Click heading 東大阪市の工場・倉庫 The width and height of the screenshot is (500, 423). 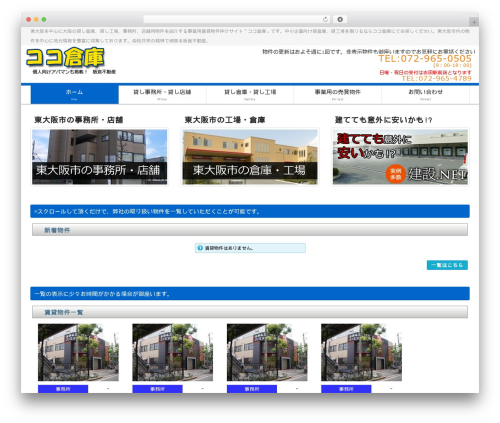pos(225,120)
